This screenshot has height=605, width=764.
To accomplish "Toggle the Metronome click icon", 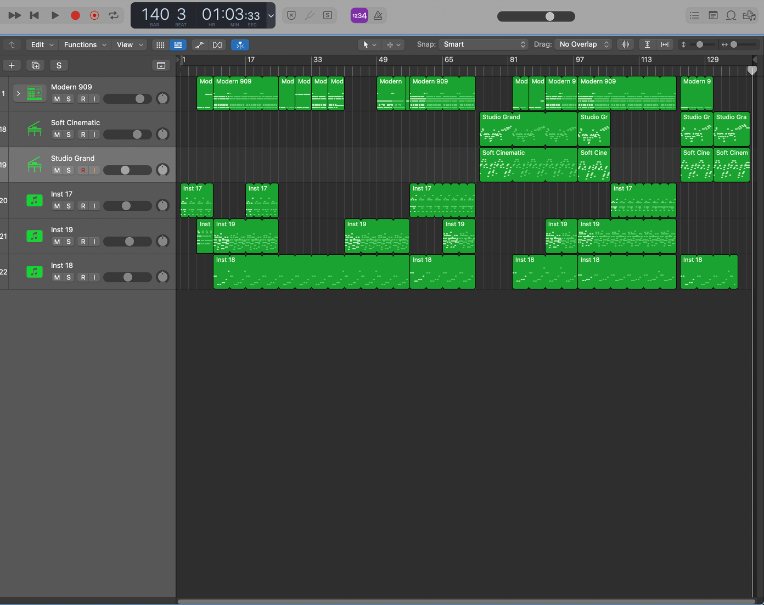I will 378,16.
